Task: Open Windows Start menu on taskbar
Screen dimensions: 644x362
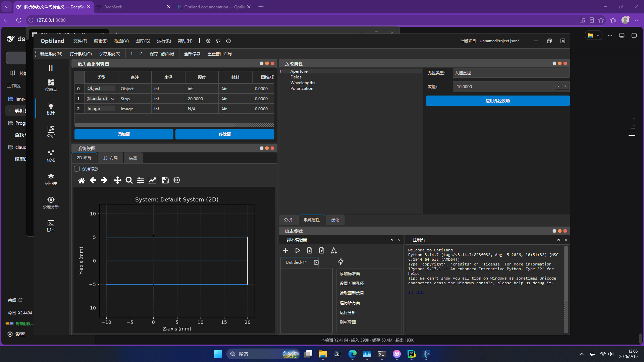Action: click(218, 354)
